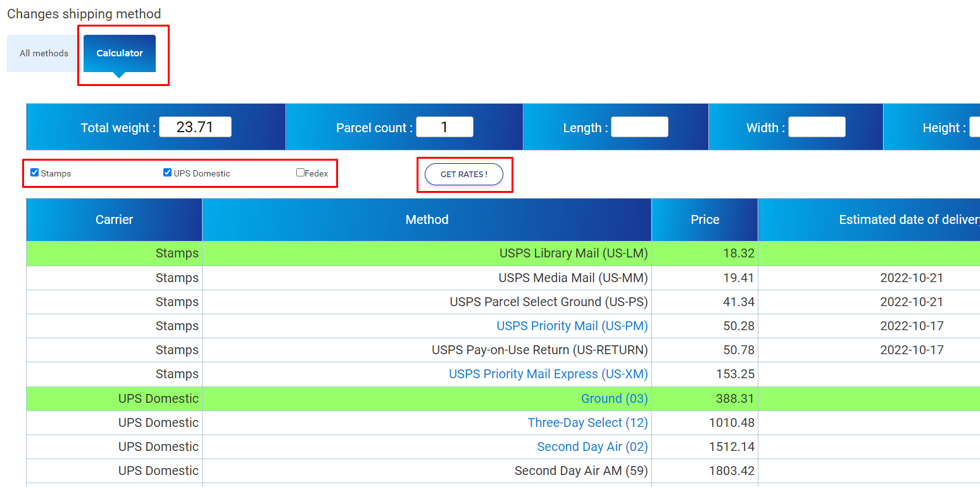Open USPS Priority Mail (US-PM) link
980x487 pixels.
pyautogui.click(x=572, y=326)
